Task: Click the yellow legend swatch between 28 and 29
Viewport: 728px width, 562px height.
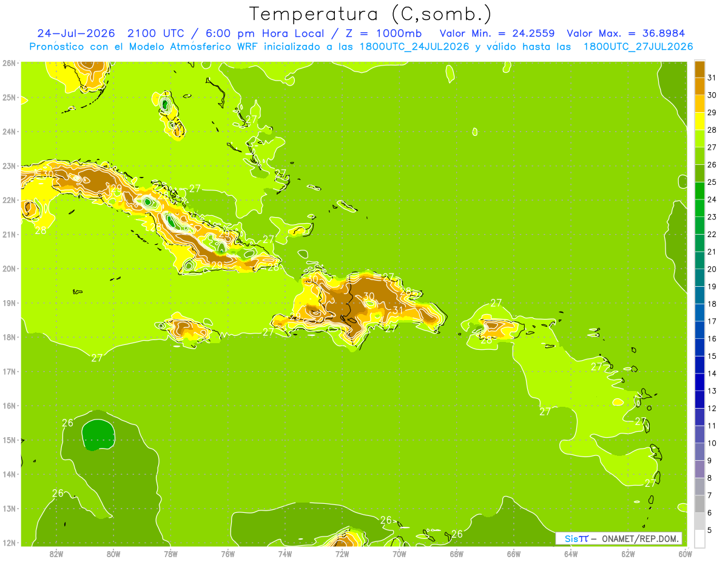Action: coord(699,121)
